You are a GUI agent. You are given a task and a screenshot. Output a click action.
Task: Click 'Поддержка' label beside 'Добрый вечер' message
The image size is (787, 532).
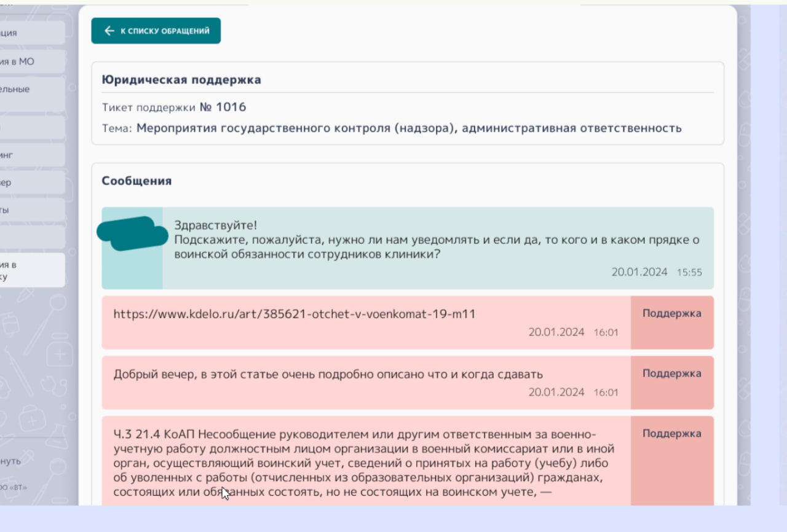(671, 374)
